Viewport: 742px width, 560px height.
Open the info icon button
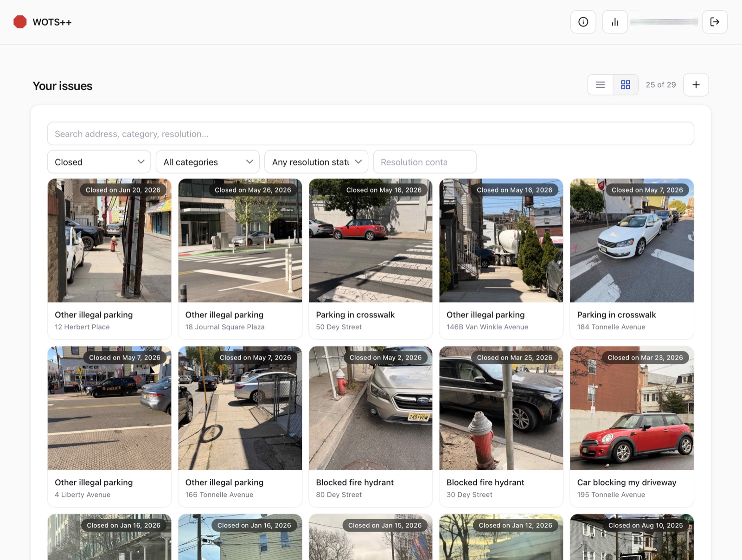583,22
